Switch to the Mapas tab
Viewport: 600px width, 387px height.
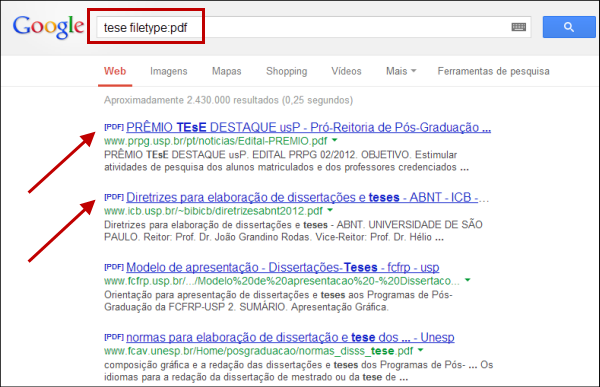point(227,71)
